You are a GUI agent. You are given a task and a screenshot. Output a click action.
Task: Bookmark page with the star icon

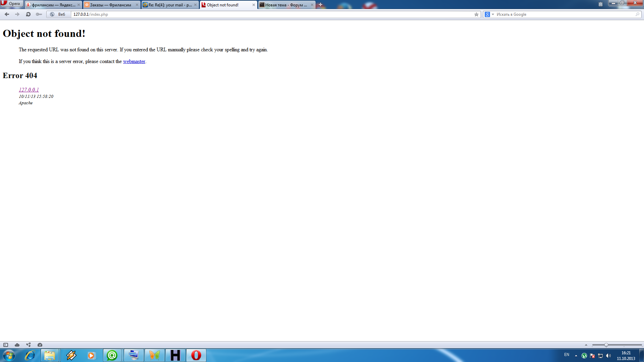476,14
